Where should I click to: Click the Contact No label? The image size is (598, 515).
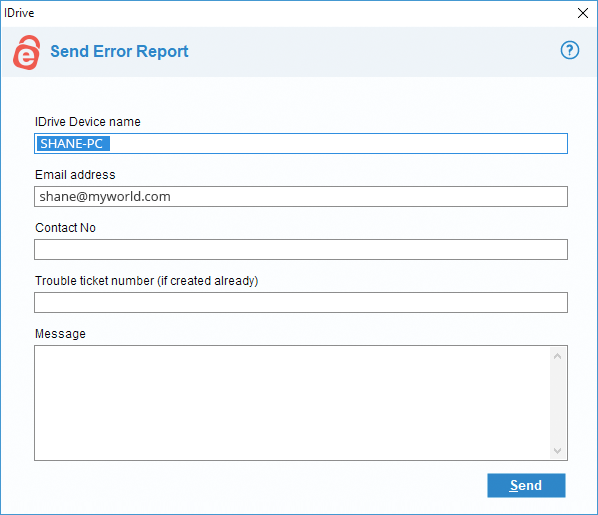tap(65, 228)
